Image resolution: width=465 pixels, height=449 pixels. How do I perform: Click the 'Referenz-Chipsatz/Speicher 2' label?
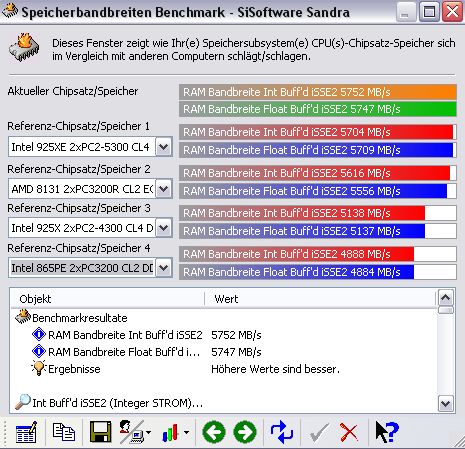tap(79, 169)
